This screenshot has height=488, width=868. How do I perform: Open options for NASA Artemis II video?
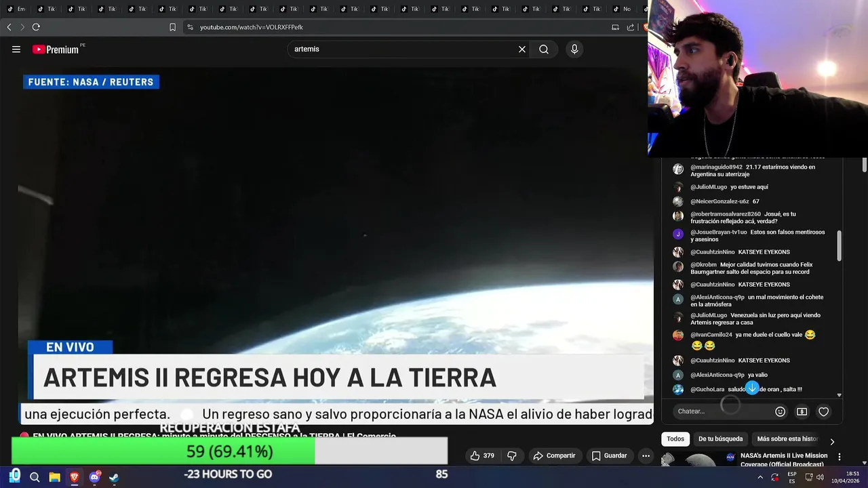[840, 457]
